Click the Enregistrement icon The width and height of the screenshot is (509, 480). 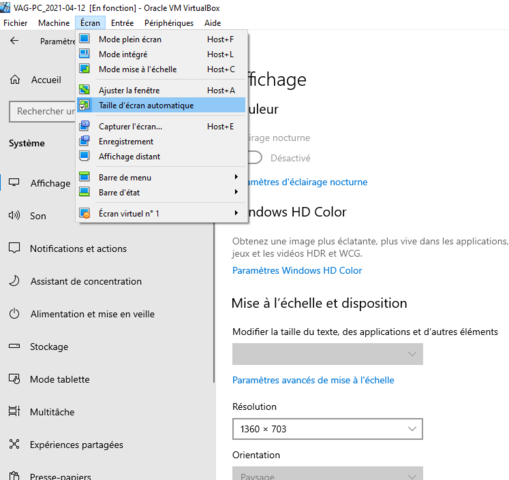point(84,141)
